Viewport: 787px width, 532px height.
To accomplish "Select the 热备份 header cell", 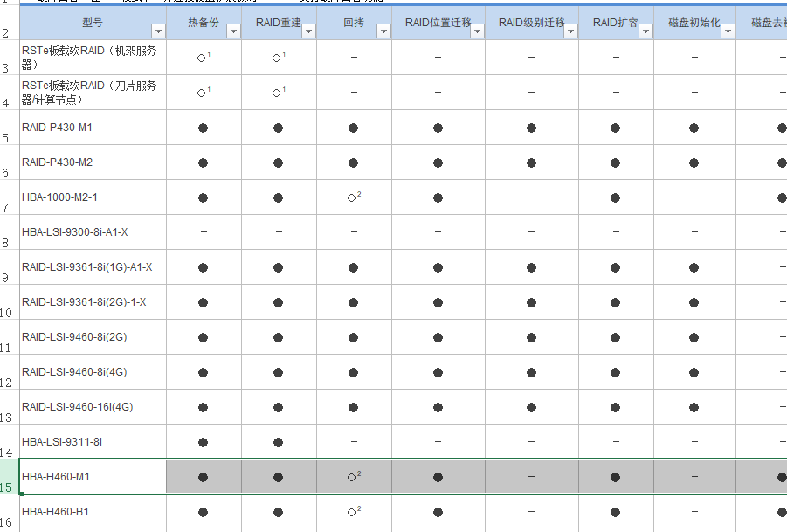I will point(204,23).
